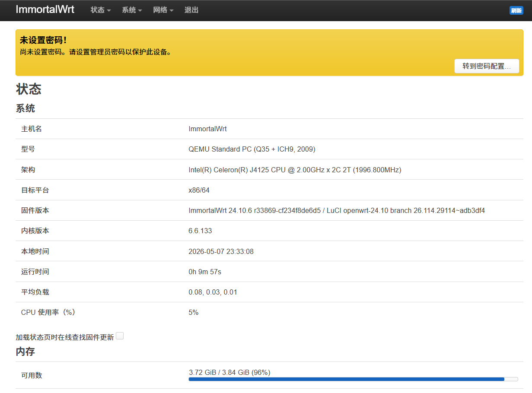Select the x86/64 target platform value
532x393 pixels.
(x=199, y=190)
